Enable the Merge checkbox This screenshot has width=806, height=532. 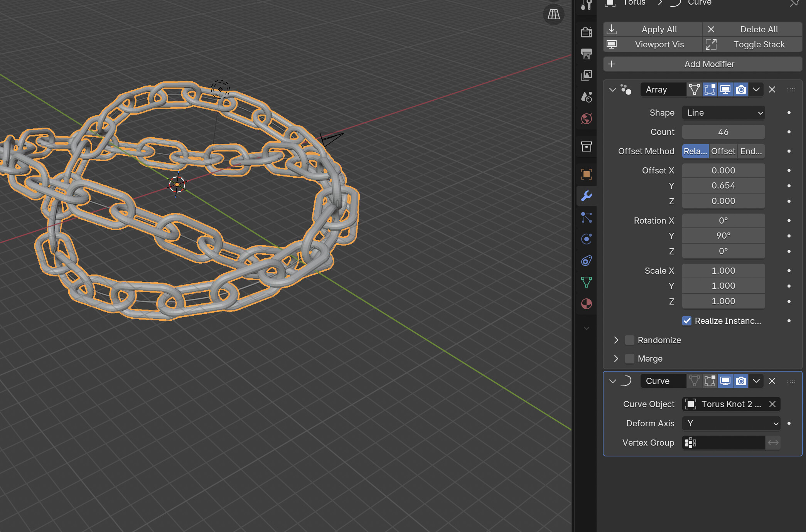pyautogui.click(x=629, y=359)
